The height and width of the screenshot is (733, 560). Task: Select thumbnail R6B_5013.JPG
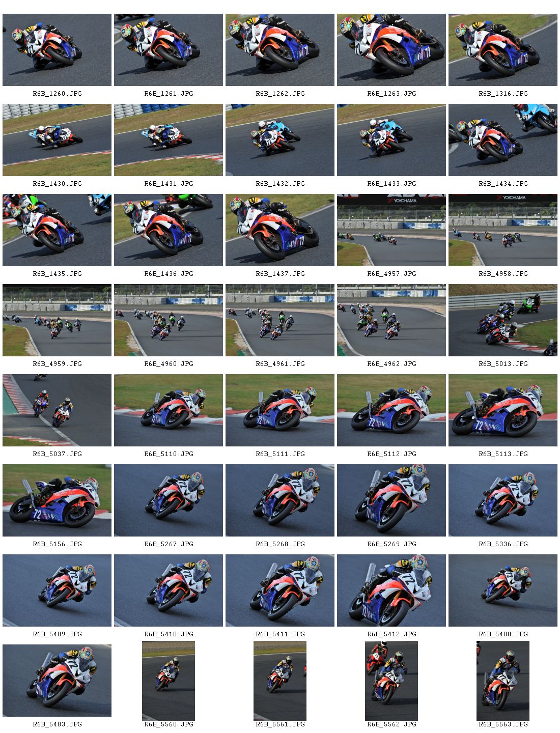pyautogui.click(x=503, y=320)
